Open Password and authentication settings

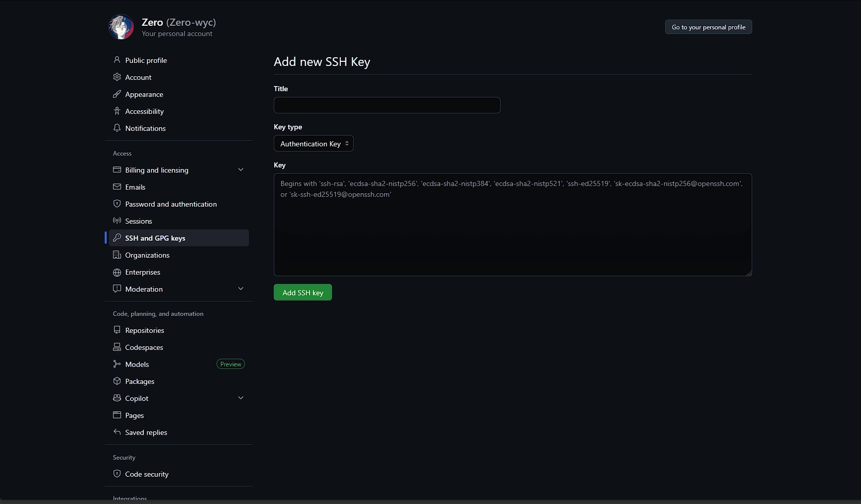pos(171,204)
